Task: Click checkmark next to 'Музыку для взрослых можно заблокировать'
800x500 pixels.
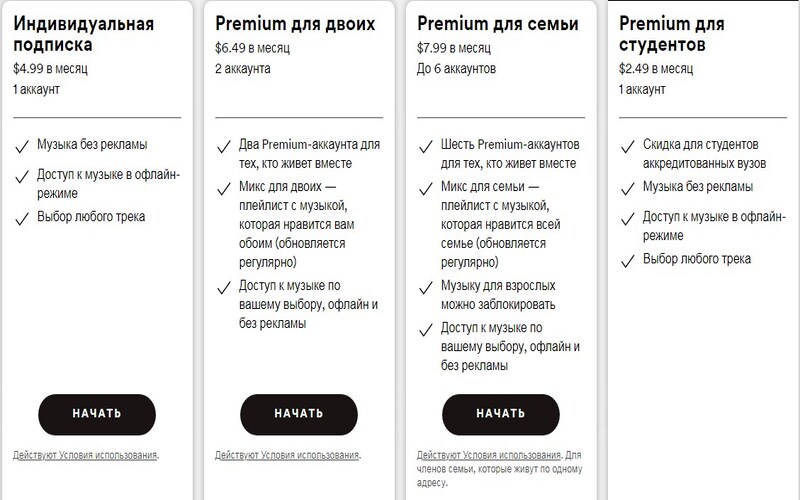Action: (x=425, y=288)
